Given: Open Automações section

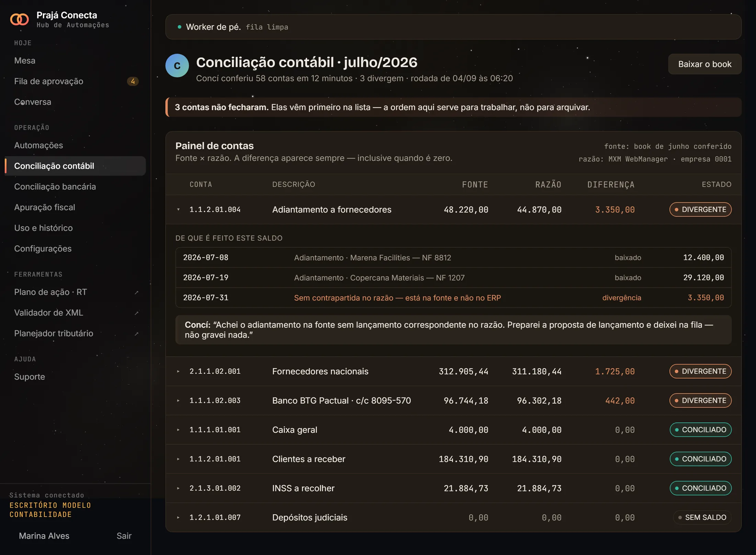Looking at the screenshot, I should [x=75, y=145].
